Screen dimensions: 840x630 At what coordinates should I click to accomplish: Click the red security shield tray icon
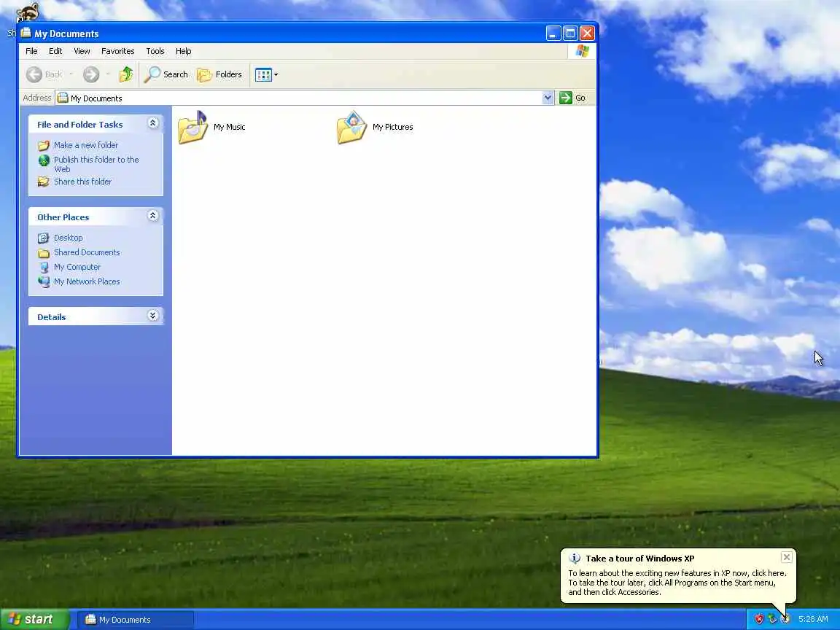tap(758, 619)
